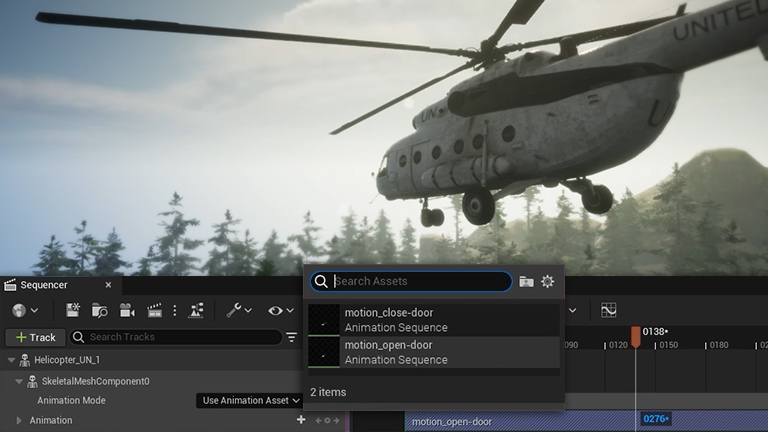
Task: Expand the arrow beside the wrench icon
Action: coord(248,311)
